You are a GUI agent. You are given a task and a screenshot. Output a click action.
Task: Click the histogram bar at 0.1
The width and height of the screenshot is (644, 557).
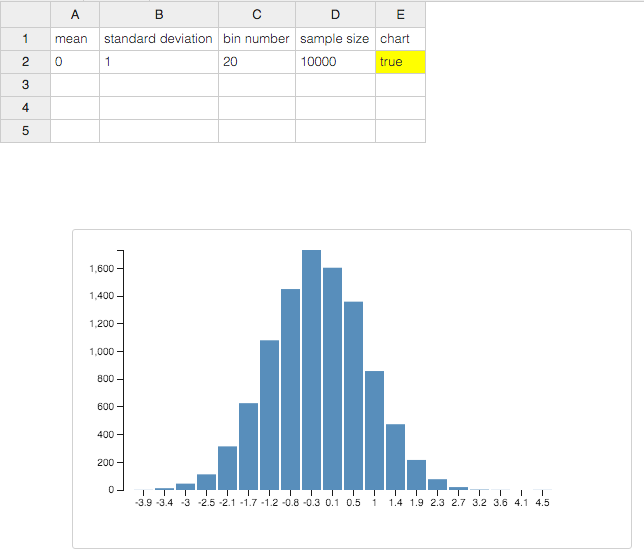click(332, 379)
